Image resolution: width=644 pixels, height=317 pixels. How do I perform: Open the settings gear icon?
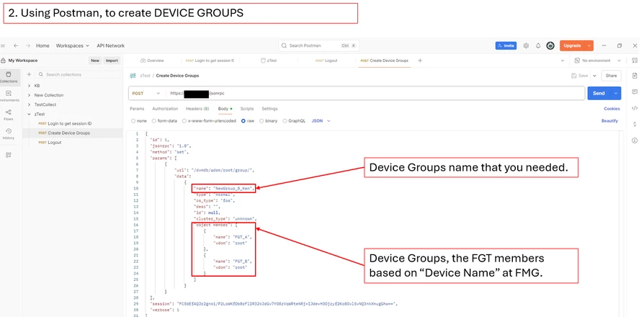pos(526,45)
